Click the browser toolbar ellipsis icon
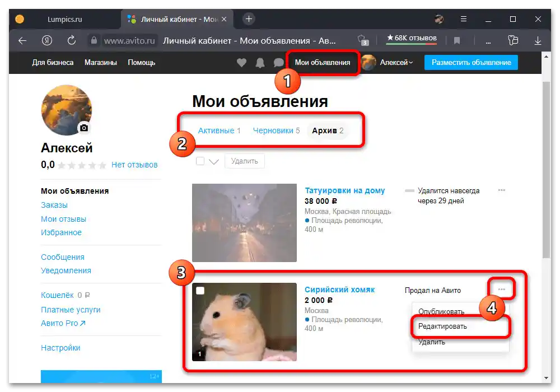Viewport: 560px width, 392px height. pyautogui.click(x=488, y=43)
